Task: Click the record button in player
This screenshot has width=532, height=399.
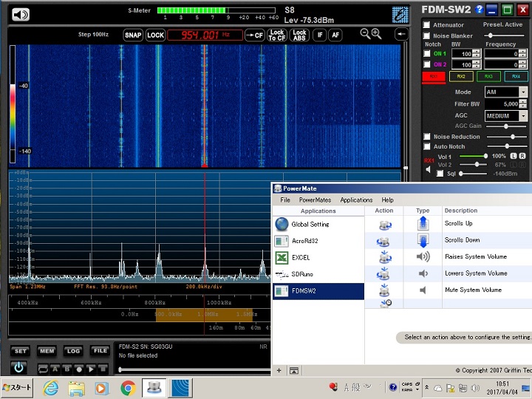Action: [79, 369]
